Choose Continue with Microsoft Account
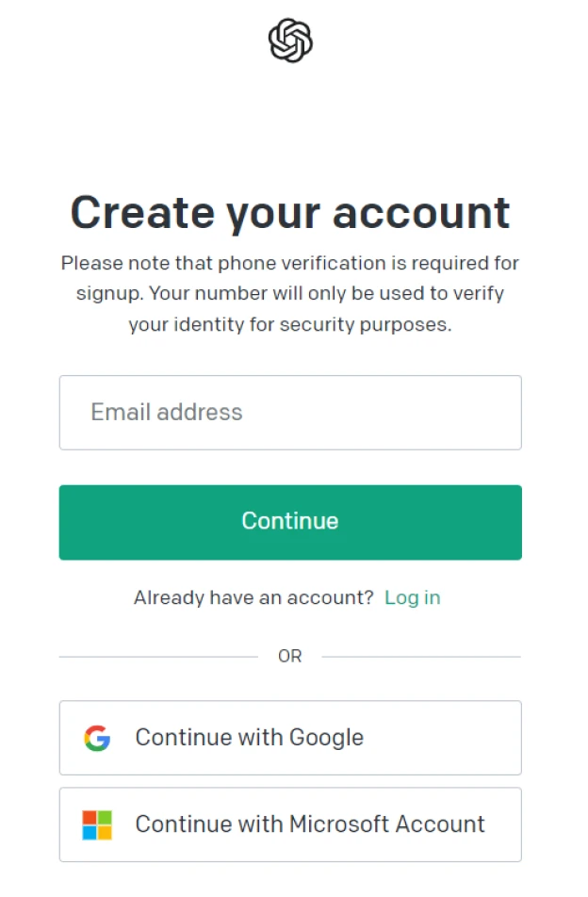 [290, 825]
